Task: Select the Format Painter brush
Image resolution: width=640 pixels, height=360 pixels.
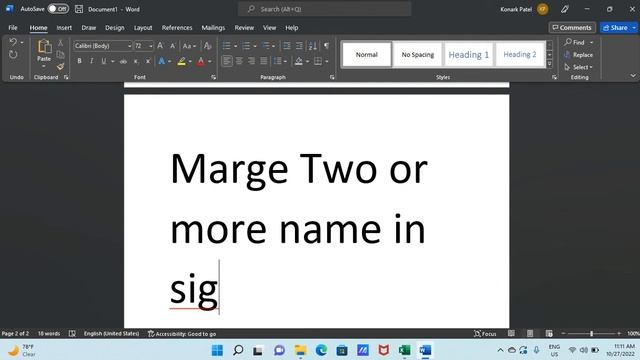Action: (x=60, y=66)
